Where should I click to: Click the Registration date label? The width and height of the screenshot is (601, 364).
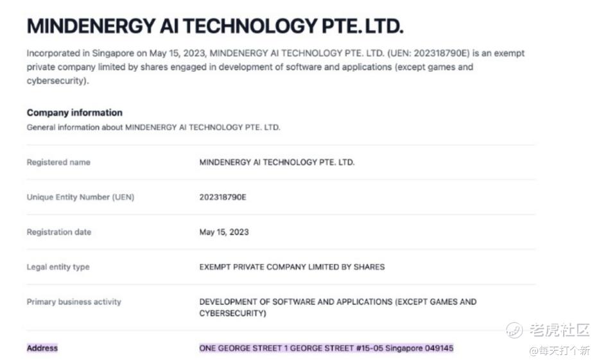click(59, 232)
